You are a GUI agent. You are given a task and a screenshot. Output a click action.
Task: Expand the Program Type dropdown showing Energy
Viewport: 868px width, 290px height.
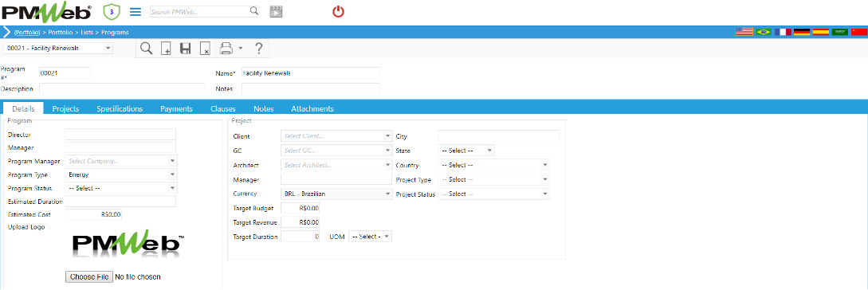pos(121,174)
